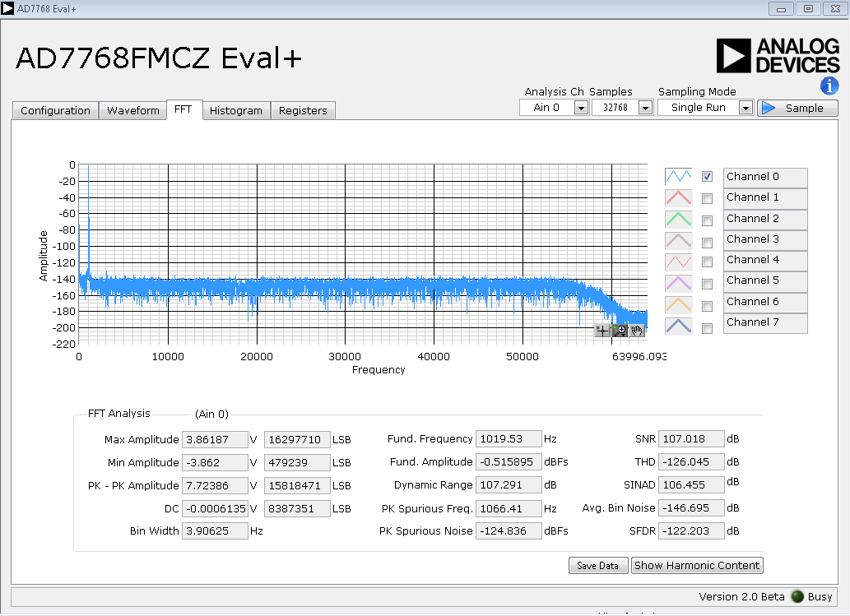Screen dimensions: 850x616
Task: Click the y-axis top value 0
Action: [x=72, y=164]
